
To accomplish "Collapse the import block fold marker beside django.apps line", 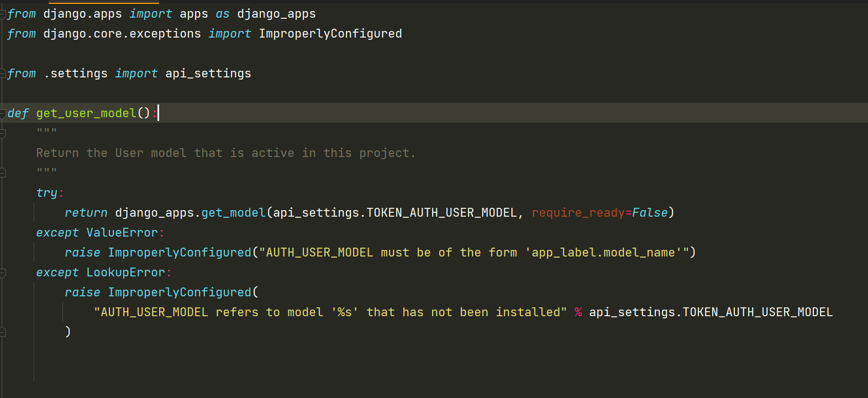I will point(3,14).
